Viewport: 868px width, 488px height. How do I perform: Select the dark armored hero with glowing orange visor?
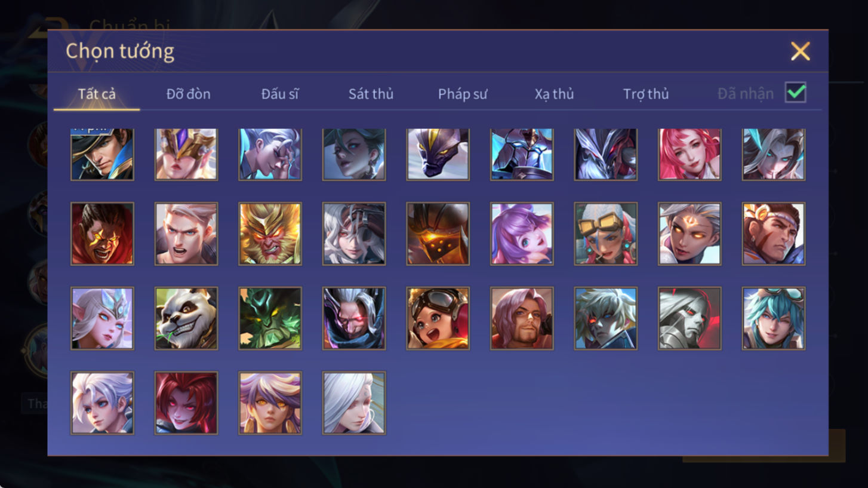(x=438, y=234)
